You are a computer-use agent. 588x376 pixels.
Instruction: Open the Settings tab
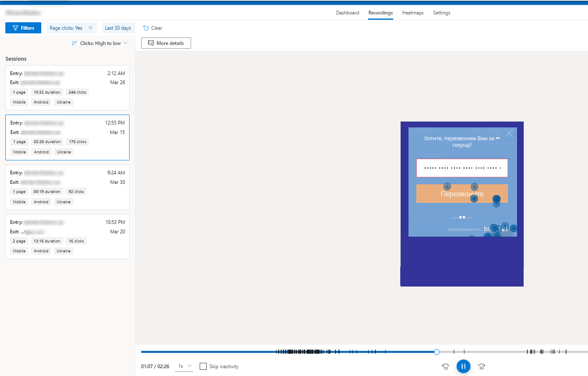[x=442, y=13]
